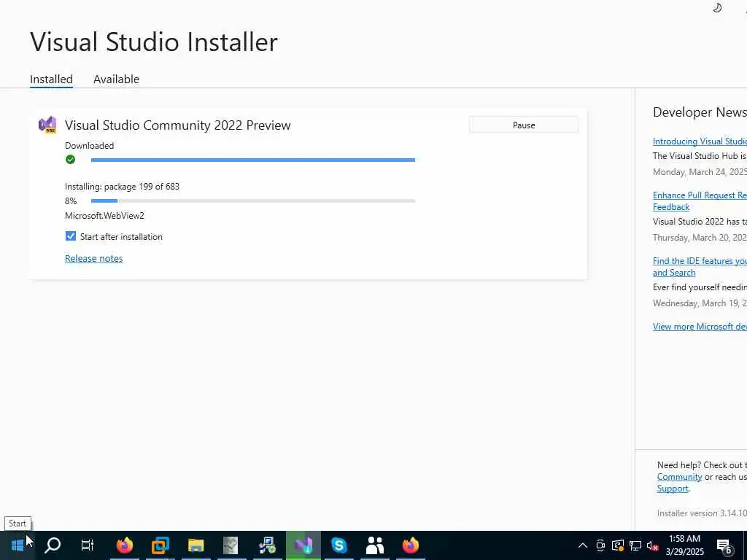Open File Explorer from taskbar
Image resolution: width=747 pixels, height=560 pixels.
click(x=196, y=545)
